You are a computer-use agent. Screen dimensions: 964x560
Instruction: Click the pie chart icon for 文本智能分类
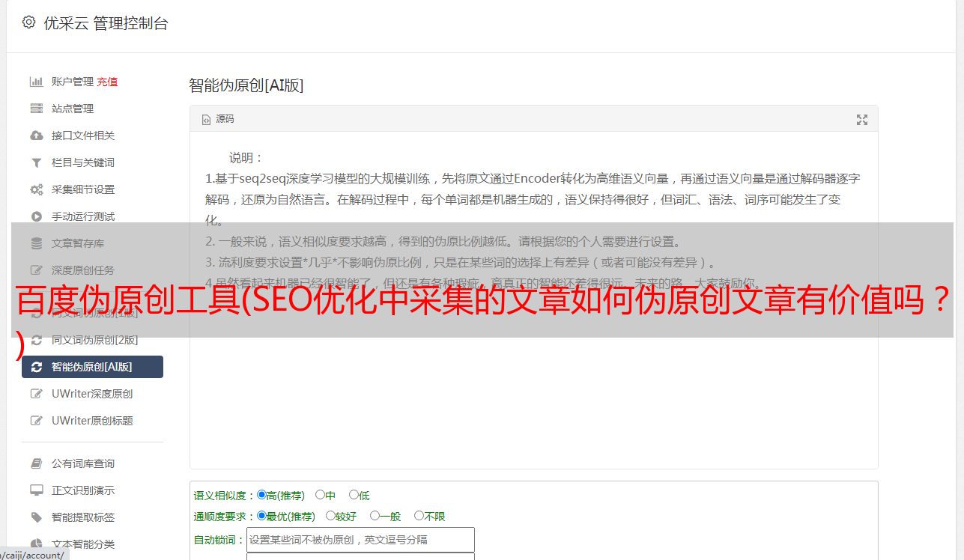[36, 544]
